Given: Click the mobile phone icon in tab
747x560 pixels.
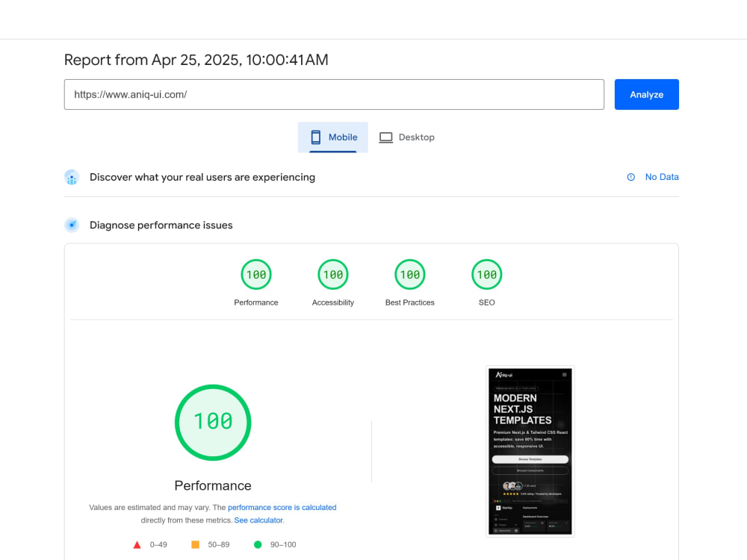Looking at the screenshot, I should point(315,137).
